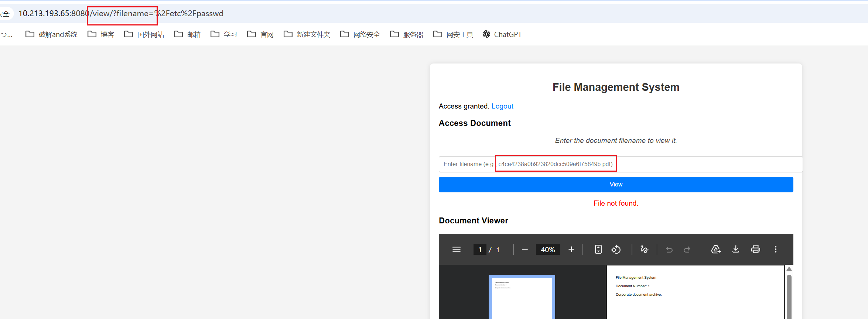868x319 pixels.
Task: Download the PDF document
Action: click(735, 250)
